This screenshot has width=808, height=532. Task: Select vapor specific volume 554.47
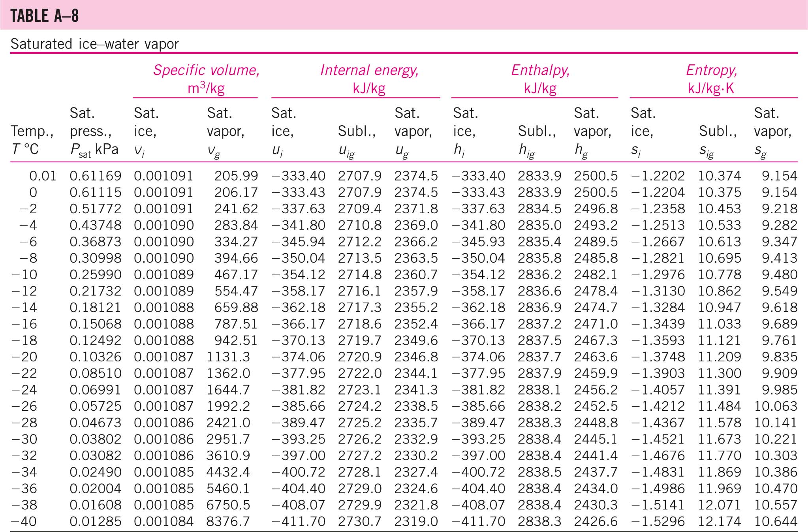pos(236,291)
